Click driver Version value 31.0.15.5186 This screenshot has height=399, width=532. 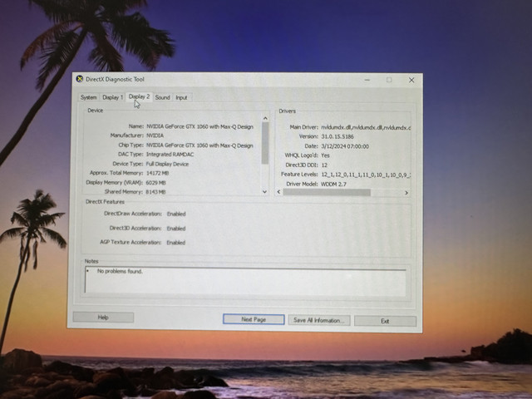click(337, 136)
